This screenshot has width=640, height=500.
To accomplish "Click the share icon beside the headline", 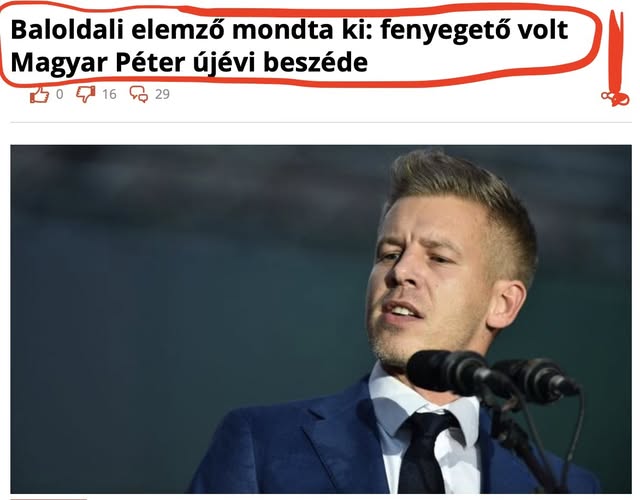I will pyautogui.click(x=615, y=98).
